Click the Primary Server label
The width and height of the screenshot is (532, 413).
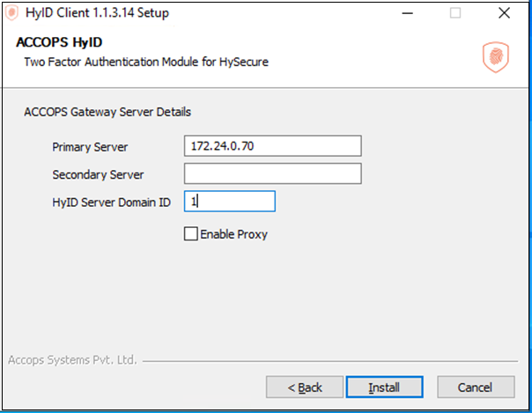tap(90, 147)
